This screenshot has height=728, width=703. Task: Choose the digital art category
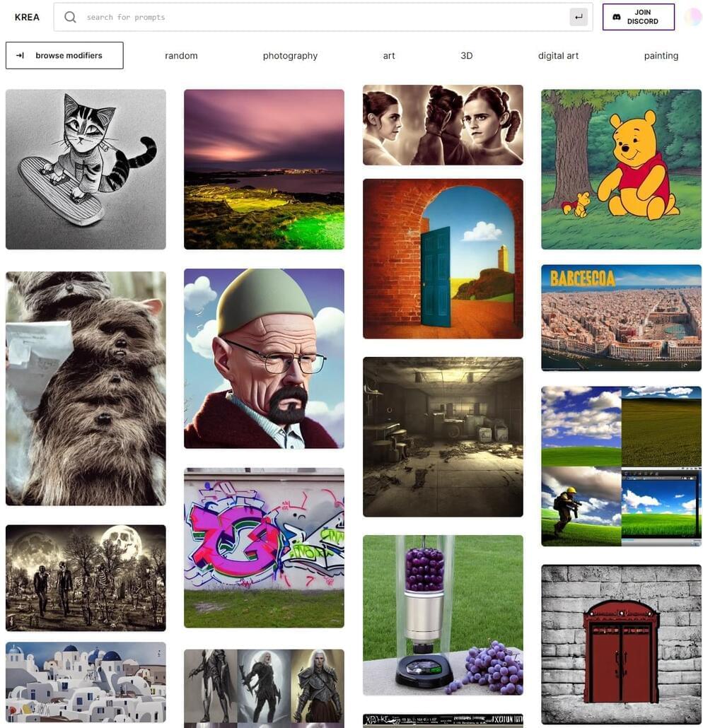click(x=558, y=56)
